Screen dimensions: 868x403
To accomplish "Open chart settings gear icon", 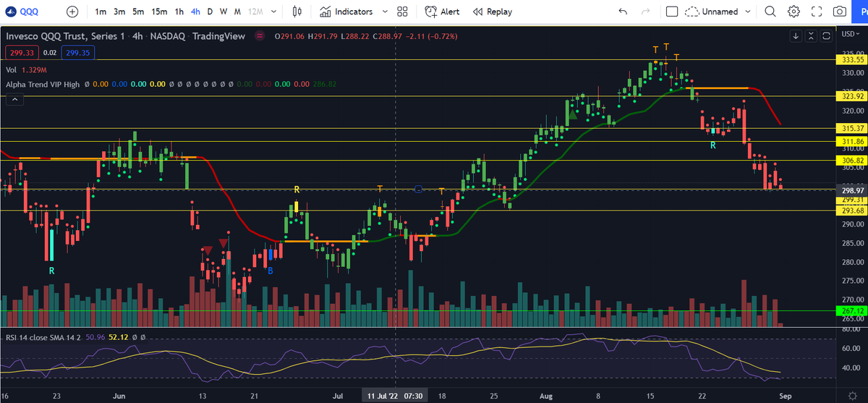I will 793,12.
